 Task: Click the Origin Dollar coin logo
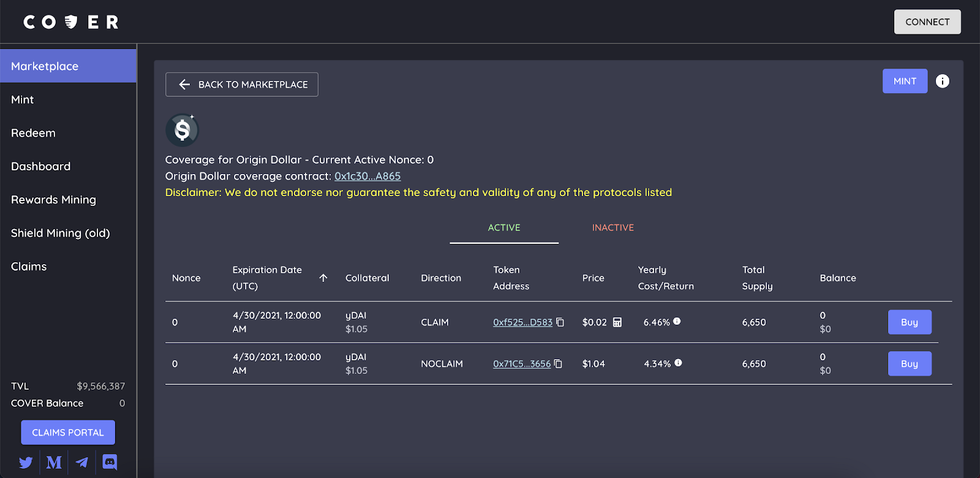pyautogui.click(x=183, y=130)
